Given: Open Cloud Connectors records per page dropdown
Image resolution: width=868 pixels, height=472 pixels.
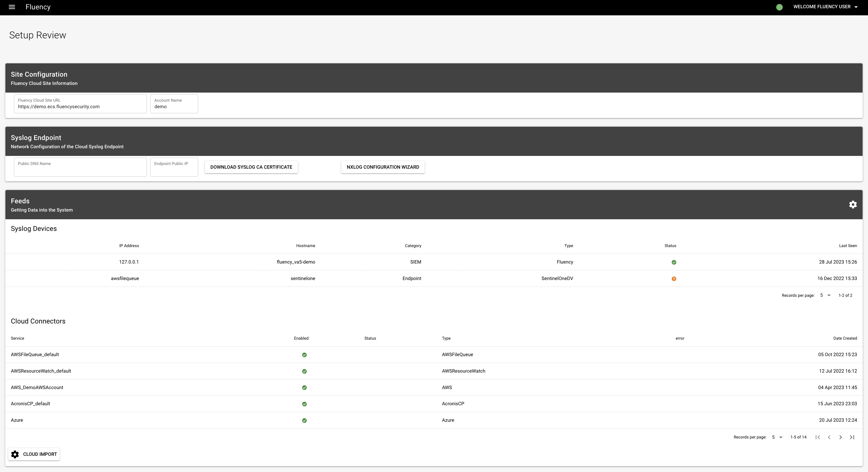Looking at the screenshot, I should pos(777,437).
